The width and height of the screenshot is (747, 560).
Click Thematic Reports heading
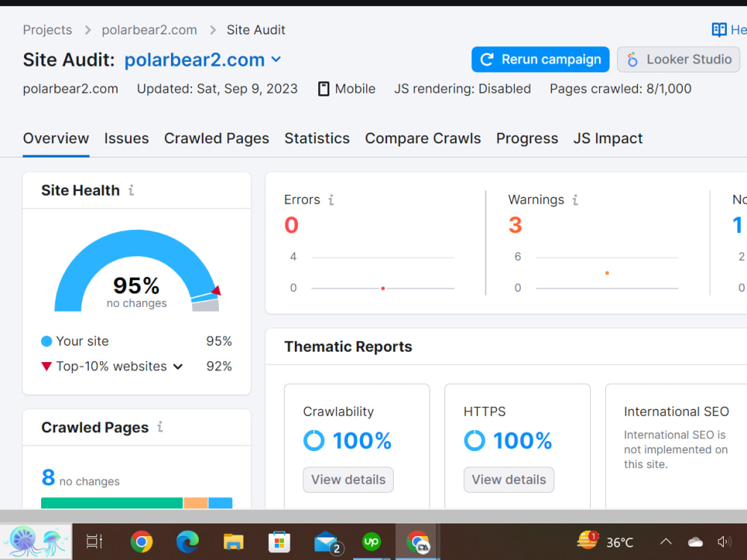[348, 346]
